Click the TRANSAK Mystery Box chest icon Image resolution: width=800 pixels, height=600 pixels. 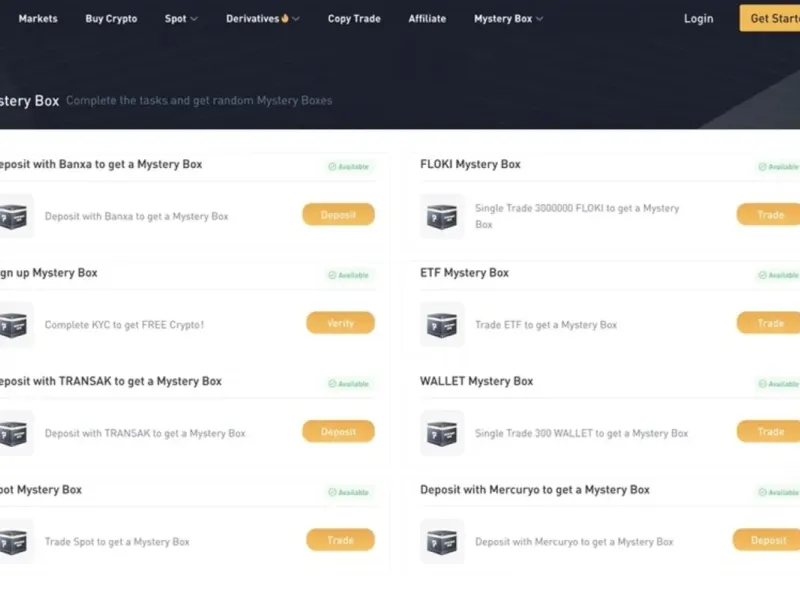pos(14,433)
